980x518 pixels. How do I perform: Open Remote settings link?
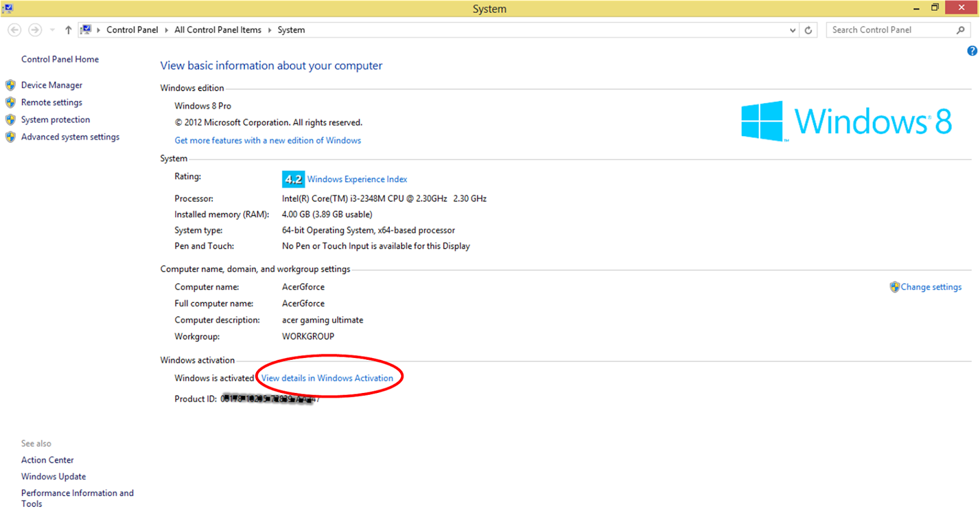tap(51, 102)
